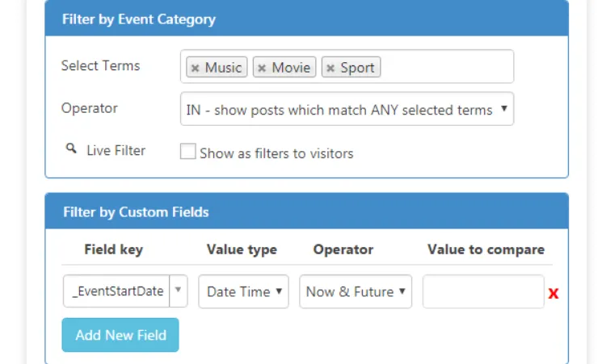Delete the custom field row with red X
The image size is (606, 364).
[553, 293]
